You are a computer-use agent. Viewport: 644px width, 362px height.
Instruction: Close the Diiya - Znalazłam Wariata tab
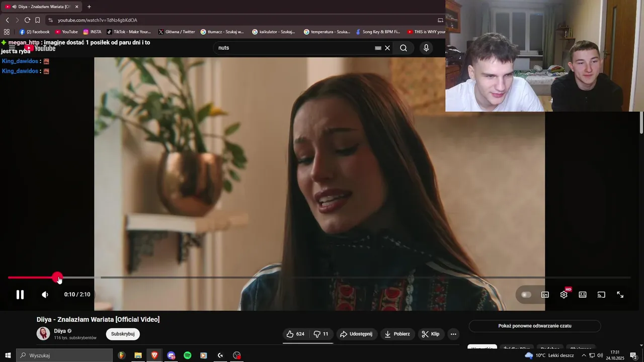76,7
